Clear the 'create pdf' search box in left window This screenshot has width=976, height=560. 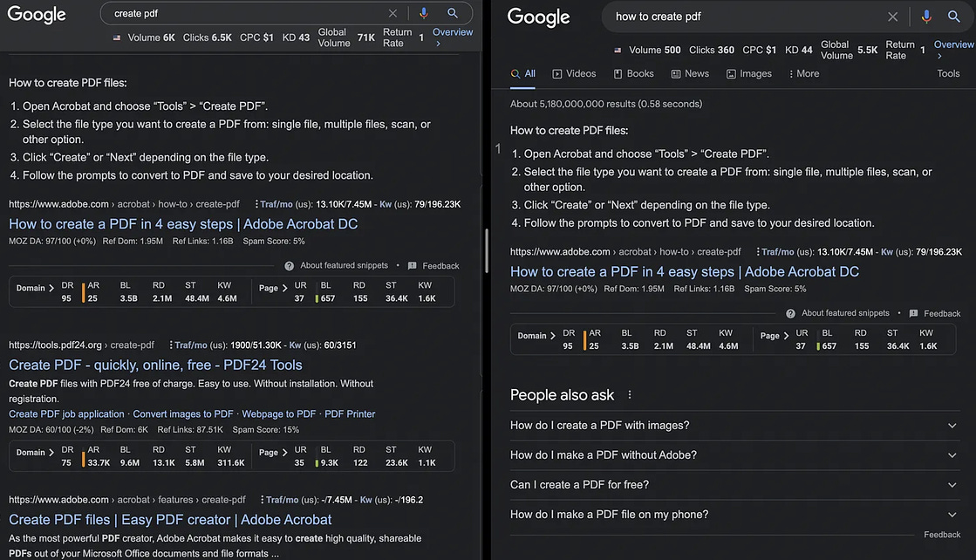tap(392, 13)
